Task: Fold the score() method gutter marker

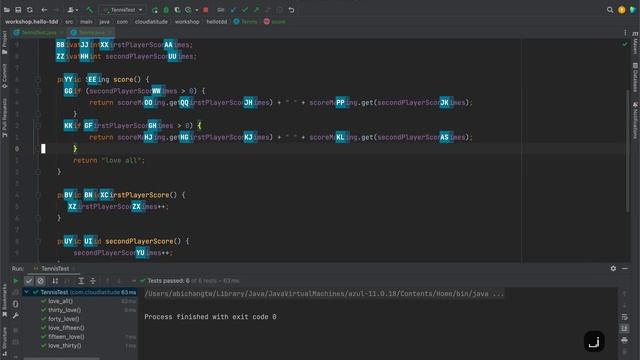Action: click(x=38, y=80)
